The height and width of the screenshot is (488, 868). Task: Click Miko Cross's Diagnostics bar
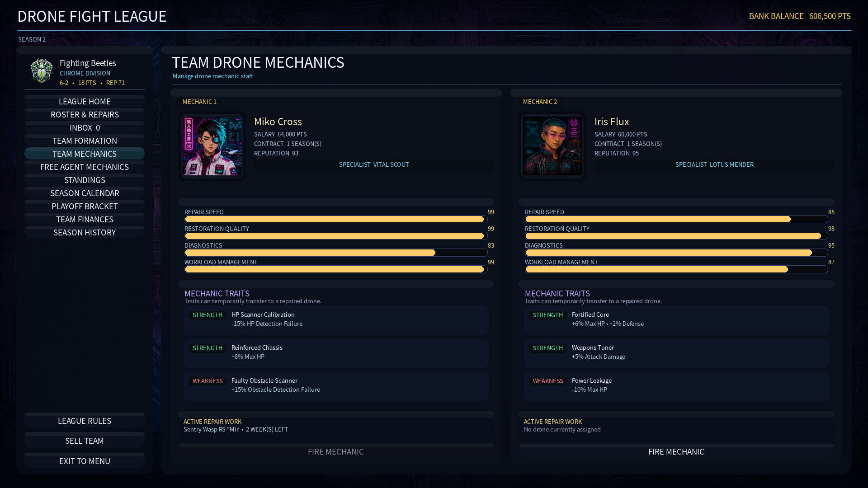pyautogui.click(x=336, y=253)
